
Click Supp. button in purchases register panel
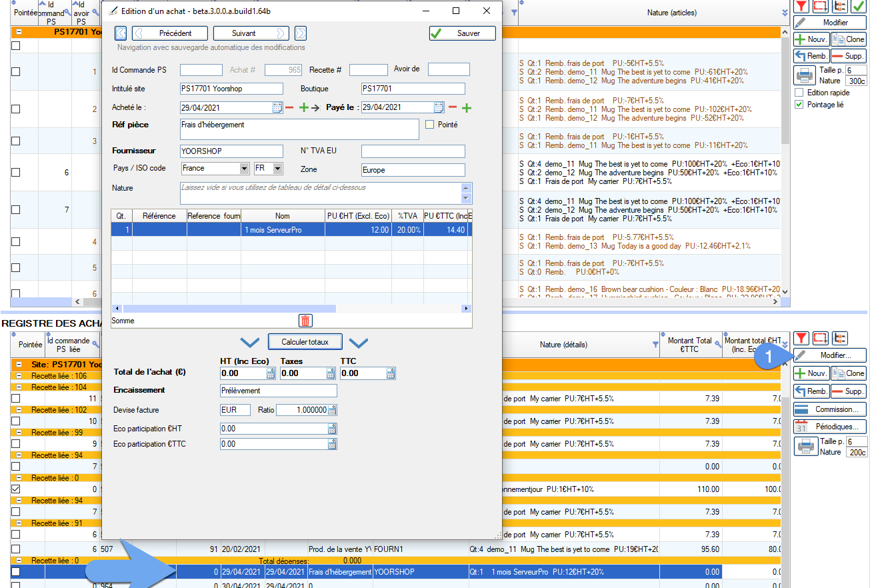click(849, 391)
